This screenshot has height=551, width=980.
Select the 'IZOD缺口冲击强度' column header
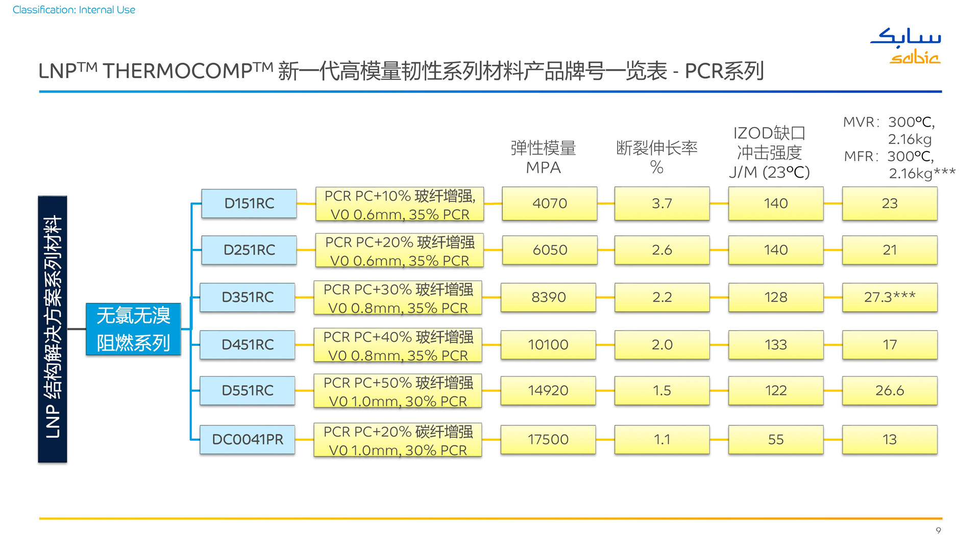[769, 153]
